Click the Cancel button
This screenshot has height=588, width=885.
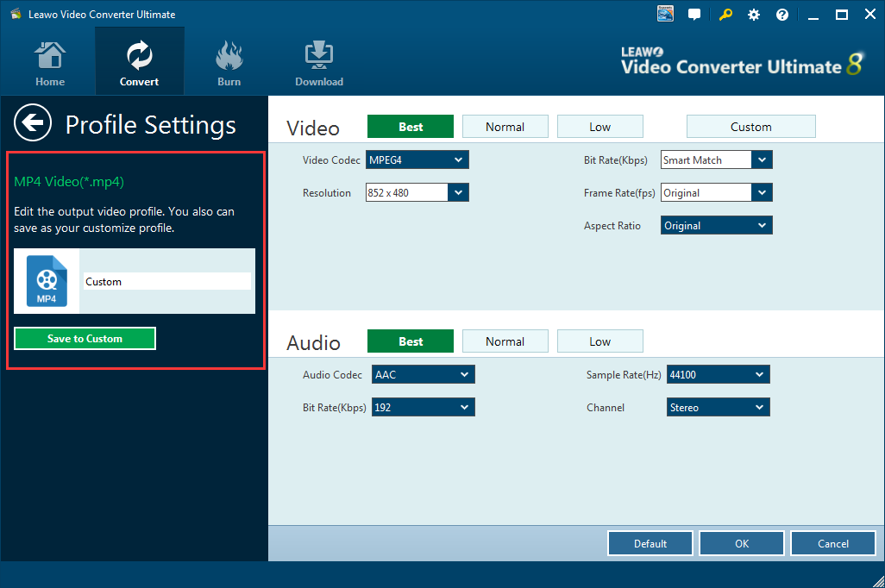point(833,543)
